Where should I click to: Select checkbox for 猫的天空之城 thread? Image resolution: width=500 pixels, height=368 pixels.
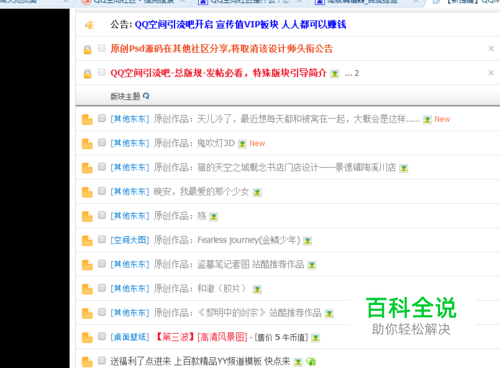(102, 167)
